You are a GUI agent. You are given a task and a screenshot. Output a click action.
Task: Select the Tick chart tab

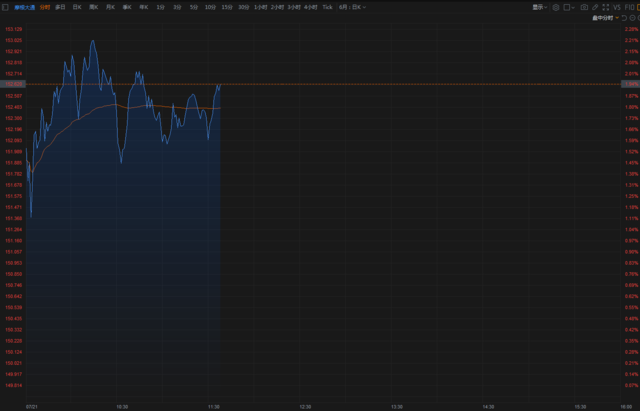click(x=327, y=7)
